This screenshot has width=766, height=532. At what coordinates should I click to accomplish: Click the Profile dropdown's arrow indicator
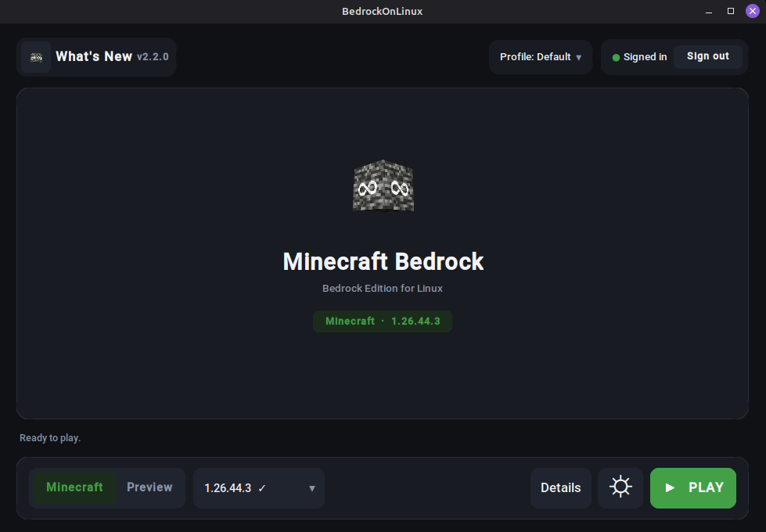[x=578, y=58]
